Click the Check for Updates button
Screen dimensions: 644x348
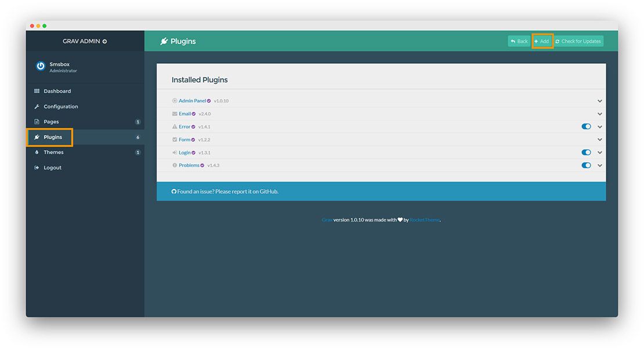578,41
